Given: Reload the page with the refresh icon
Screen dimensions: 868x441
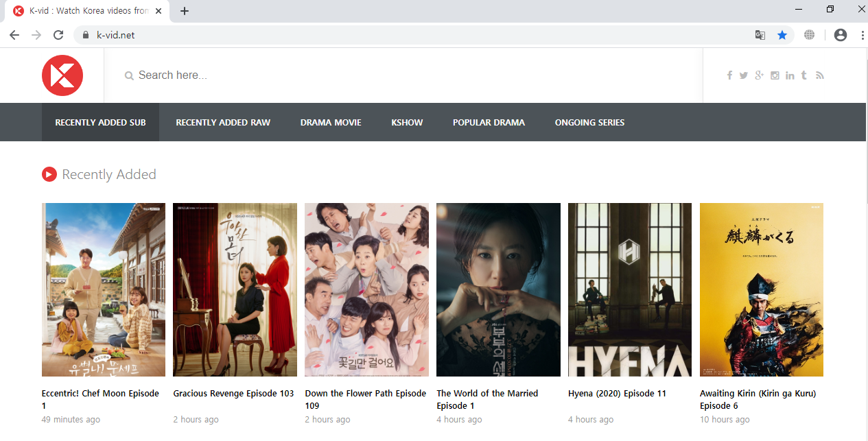Looking at the screenshot, I should (x=58, y=35).
